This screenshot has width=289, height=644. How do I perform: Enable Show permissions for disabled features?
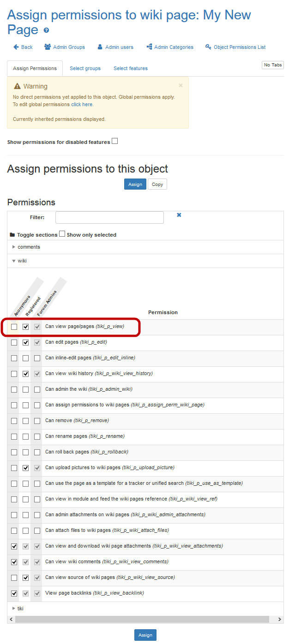coord(115,141)
